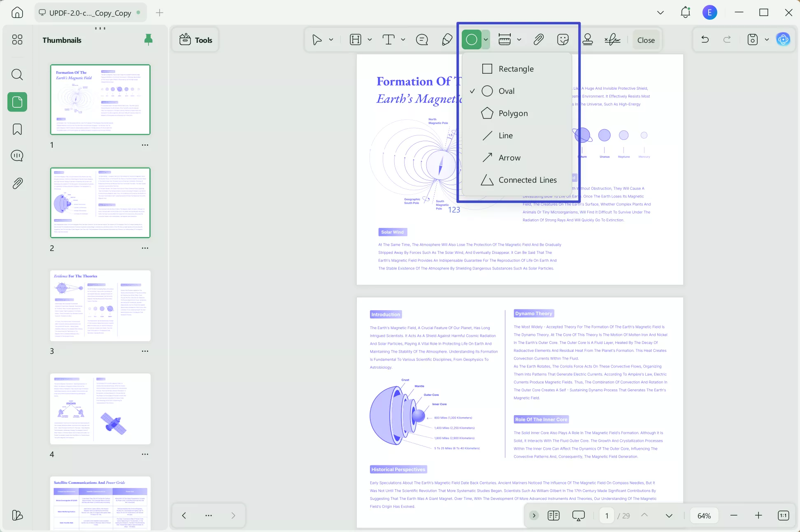Open the Bookmarks panel
Viewport: 800px width, 532px height.
click(17, 129)
